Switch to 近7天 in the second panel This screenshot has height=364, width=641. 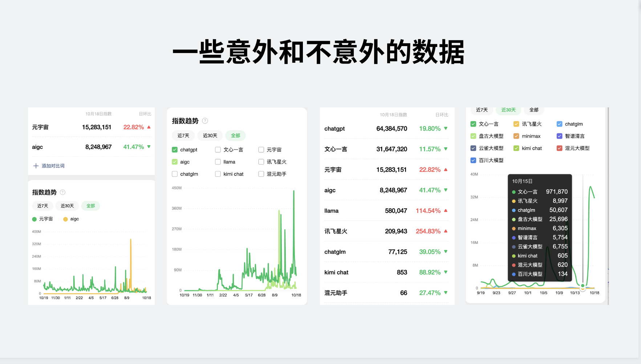(x=183, y=135)
